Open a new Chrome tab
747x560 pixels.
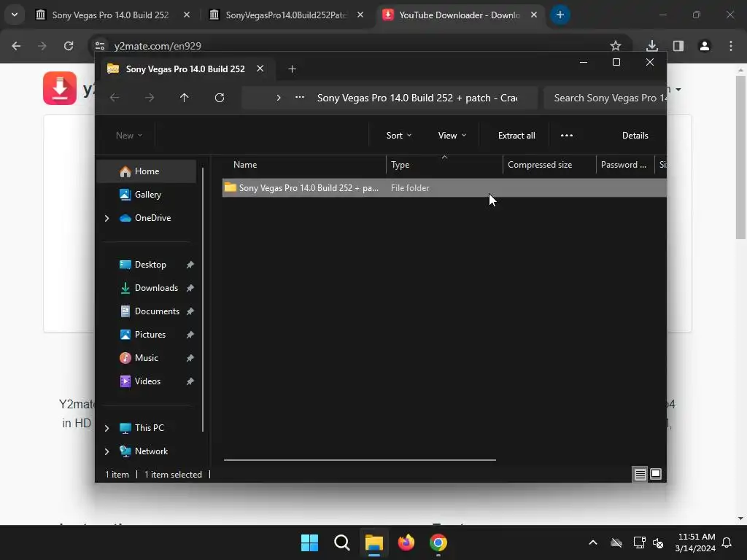[x=560, y=15]
